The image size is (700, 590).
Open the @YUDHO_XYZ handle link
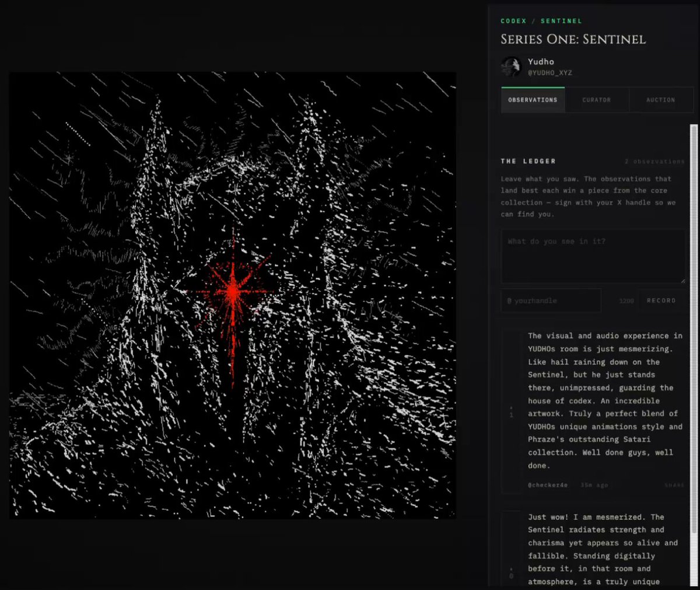550,73
